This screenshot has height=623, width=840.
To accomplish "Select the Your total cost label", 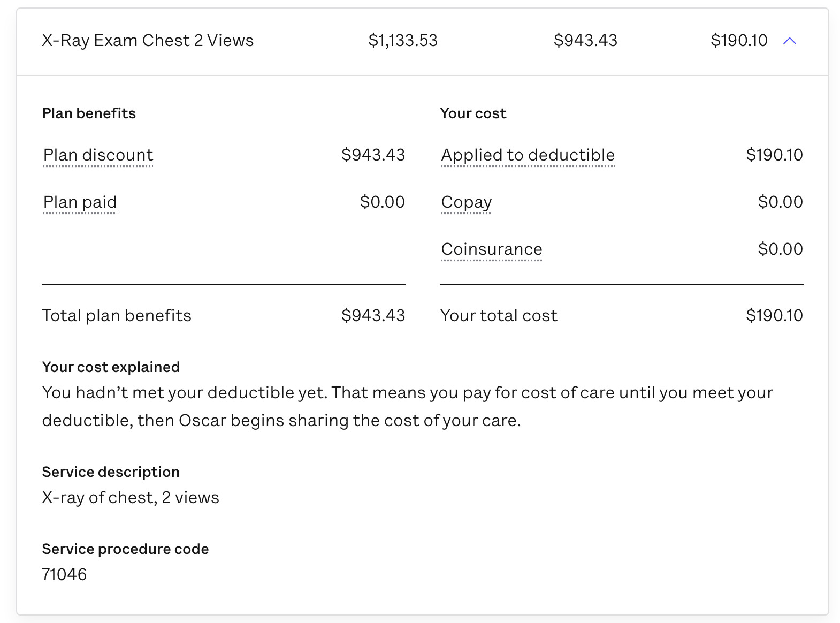I will [x=499, y=316].
